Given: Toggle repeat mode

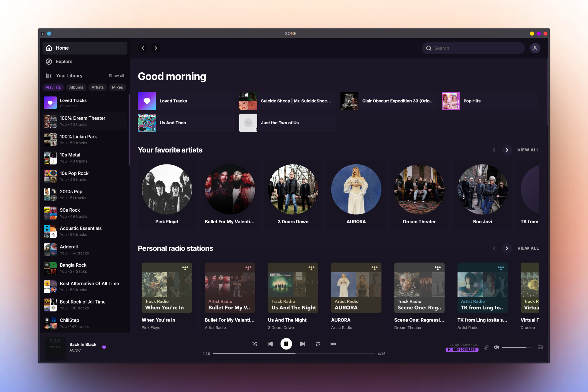Looking at the screenshot, I should [x=318, y=344].
